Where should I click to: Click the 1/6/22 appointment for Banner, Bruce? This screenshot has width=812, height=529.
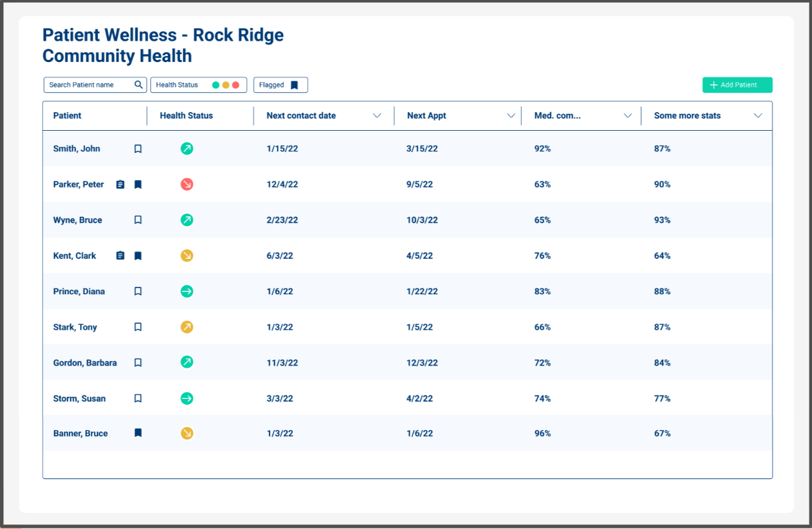pyautogui.click(x=420, y=434)
